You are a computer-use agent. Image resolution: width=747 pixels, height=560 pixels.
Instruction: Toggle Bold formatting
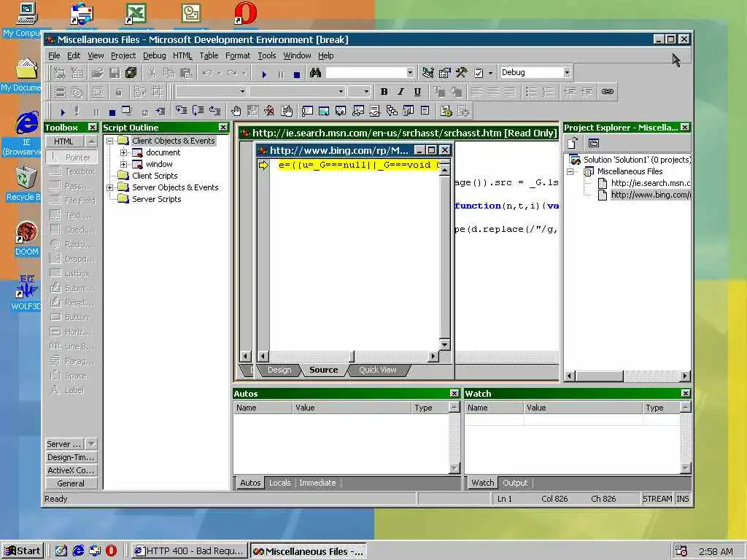[x=384, y=92]
